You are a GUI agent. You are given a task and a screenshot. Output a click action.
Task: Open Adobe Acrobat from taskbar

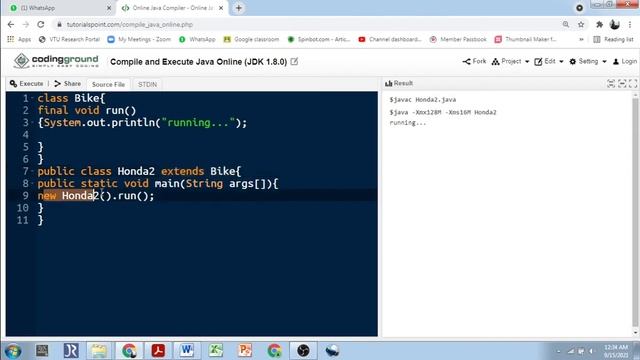pos(158,351)
